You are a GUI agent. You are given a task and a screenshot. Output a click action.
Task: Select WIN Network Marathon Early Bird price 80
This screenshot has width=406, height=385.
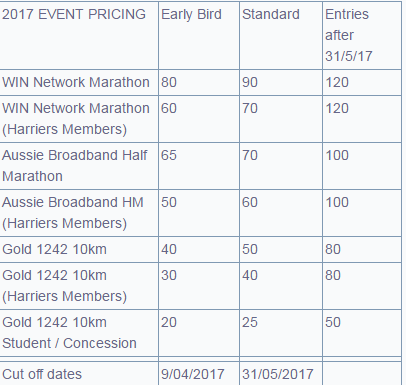point(169,82)
